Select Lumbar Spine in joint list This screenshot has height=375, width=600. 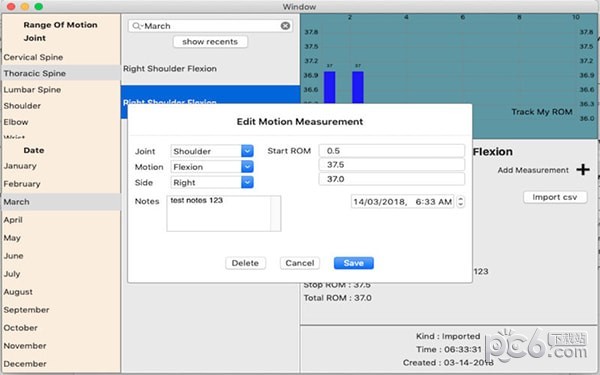click(61, 90)
